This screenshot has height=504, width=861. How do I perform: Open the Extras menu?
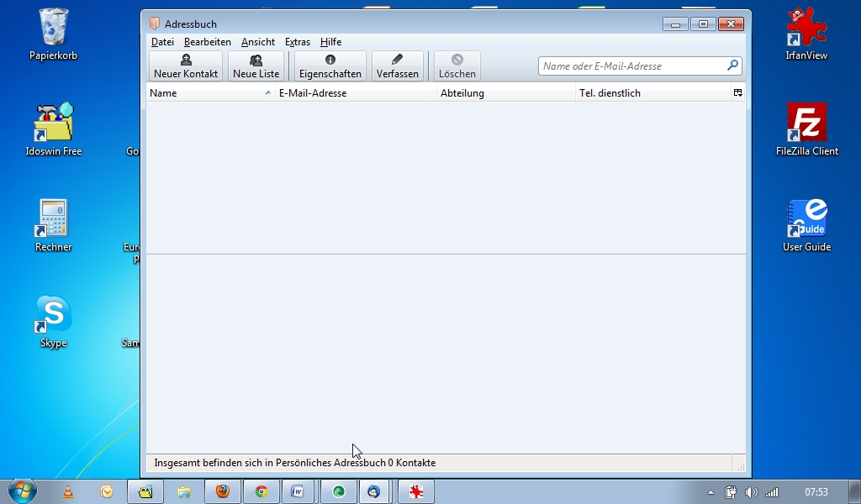point(297,42)
